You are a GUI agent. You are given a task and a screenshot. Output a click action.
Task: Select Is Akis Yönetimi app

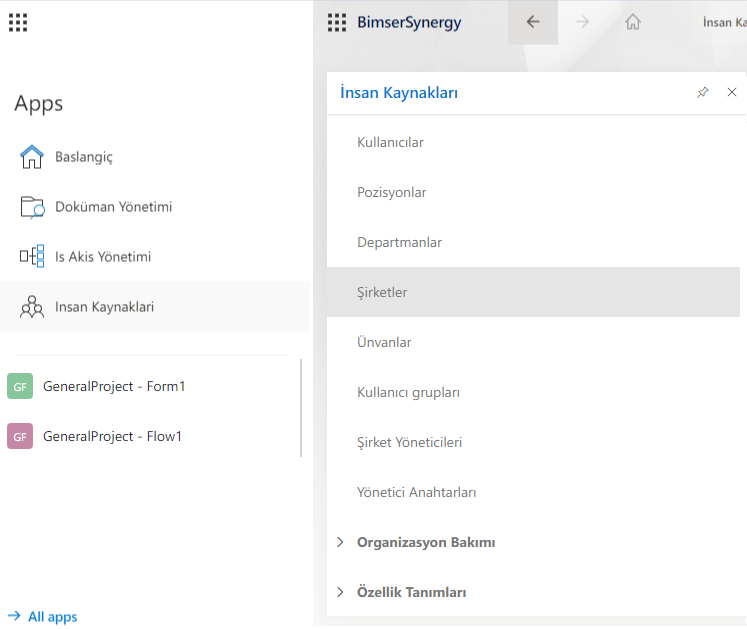(x=102, y=257)
